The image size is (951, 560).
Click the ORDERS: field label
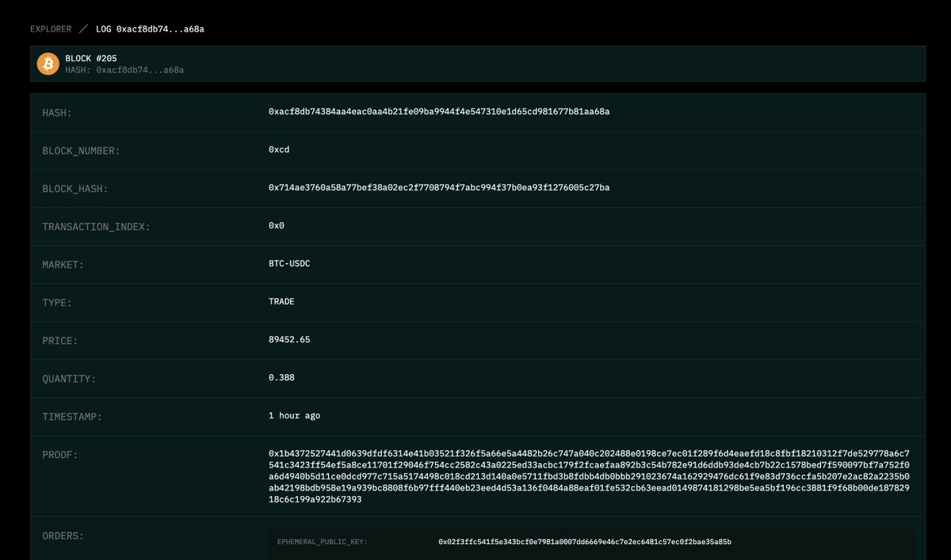[x=63, y=536]
